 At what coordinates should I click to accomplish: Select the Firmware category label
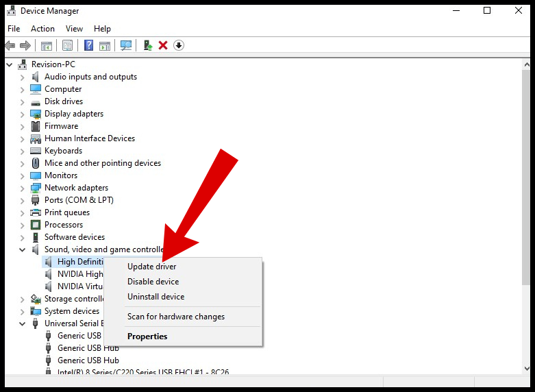tap(62, 126)
